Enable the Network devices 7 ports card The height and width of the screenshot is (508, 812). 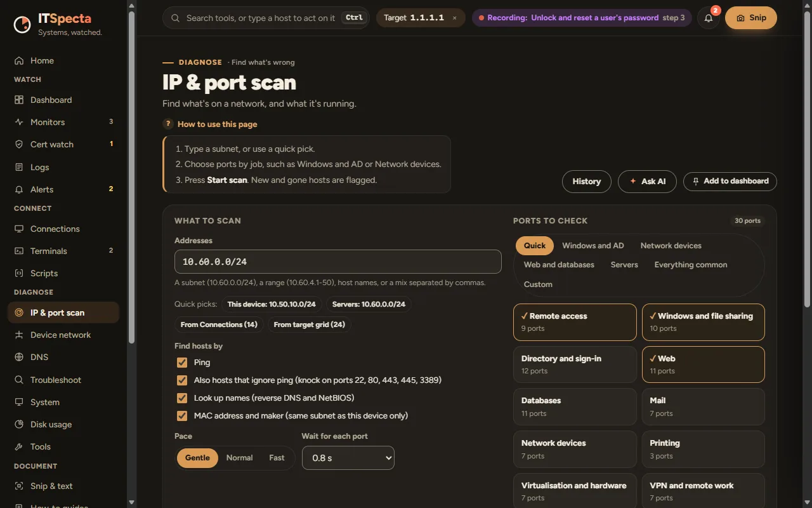click(575, 449)
